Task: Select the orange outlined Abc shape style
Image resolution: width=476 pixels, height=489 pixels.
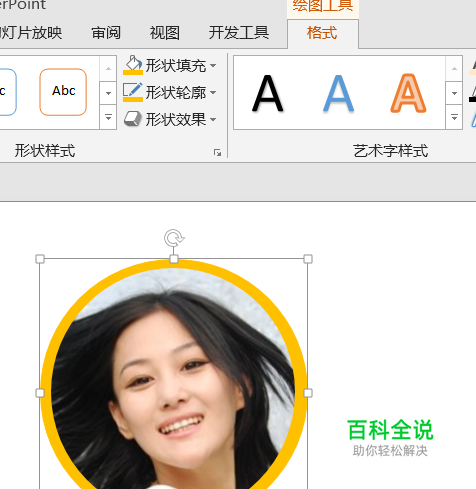Action: click(63, 92)
